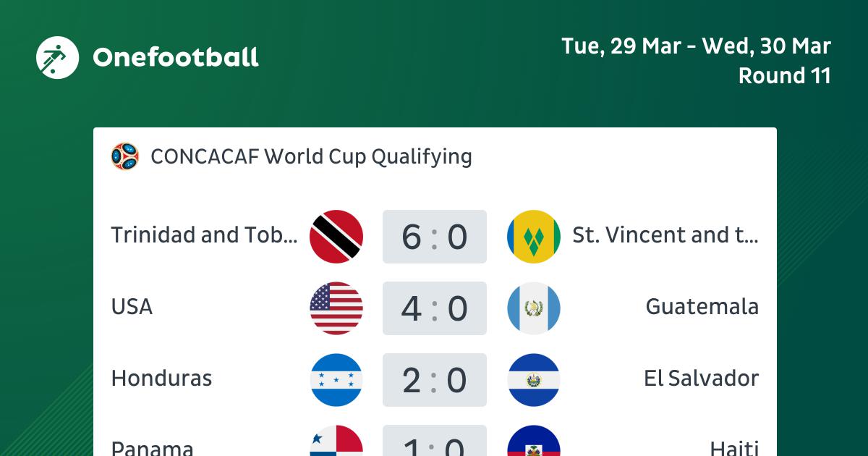The image size is (868, 456).
Task: Click the Onefootball logo icon
Action: pos(57,57)
